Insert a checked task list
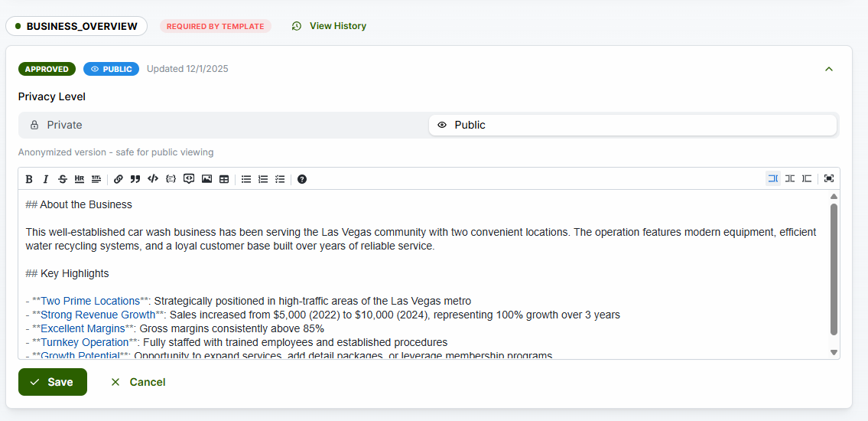This screenshot has height=421, width=868. (280, 179)
